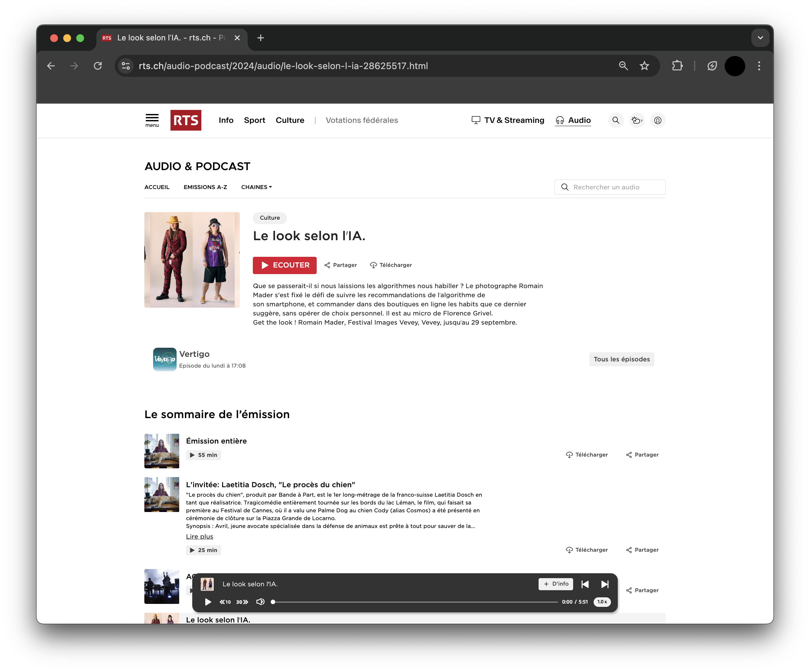Screen dimensions: 810x672
Task: Click the Culture category tag
Action: pos(269,218)
